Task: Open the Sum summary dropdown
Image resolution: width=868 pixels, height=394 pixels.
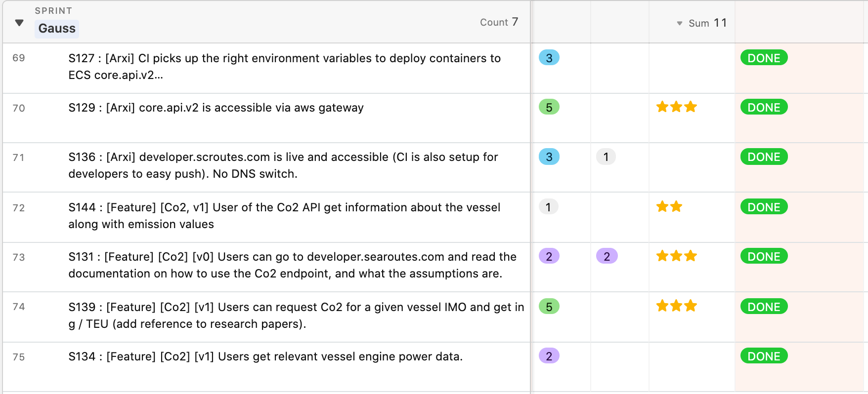Action: pyautogui.click(x=702, y=23)
